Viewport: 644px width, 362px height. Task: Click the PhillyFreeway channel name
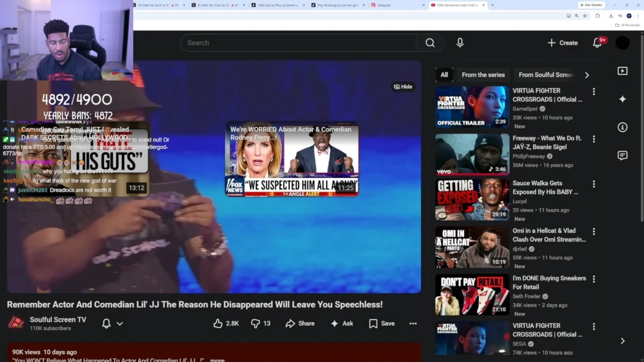click(x=529, y=157)
